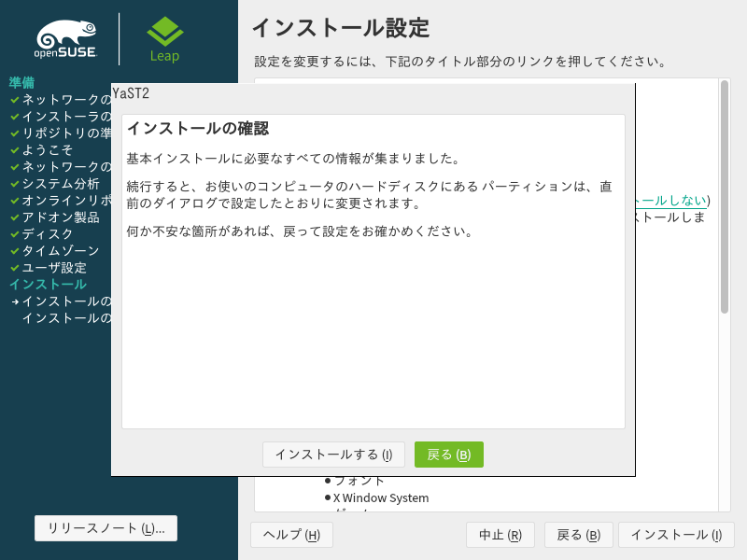Click the インストールの確認 dialog heading
Screen dimensions: 747x560
(x=198, y=128)
